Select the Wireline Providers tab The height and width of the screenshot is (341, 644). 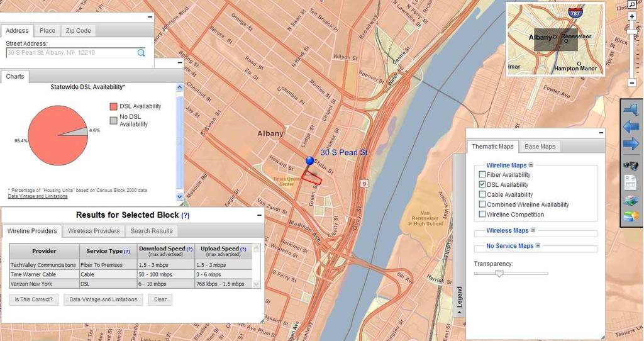[32, 231]
